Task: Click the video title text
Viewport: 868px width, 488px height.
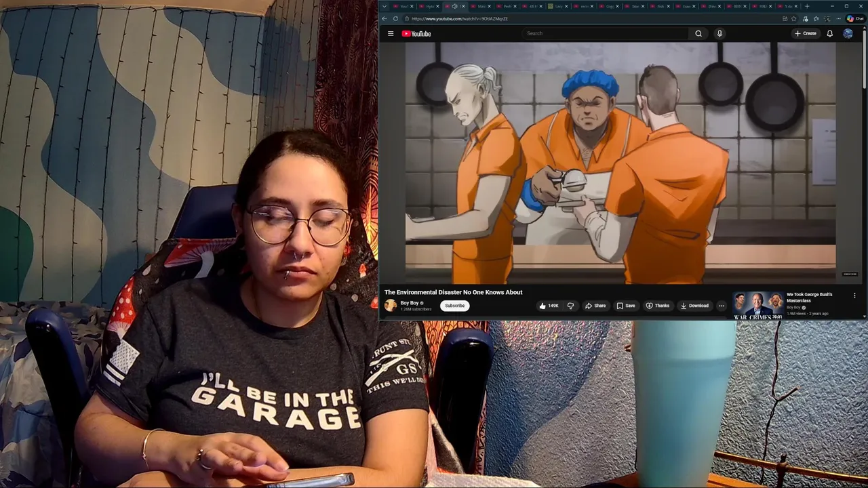Action: tap(453, 292)
